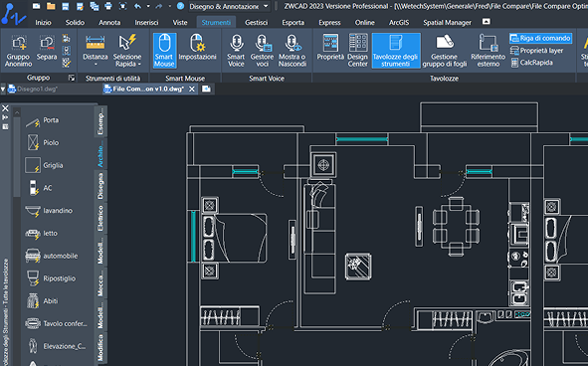Click the Save All quick access icon

95,6
